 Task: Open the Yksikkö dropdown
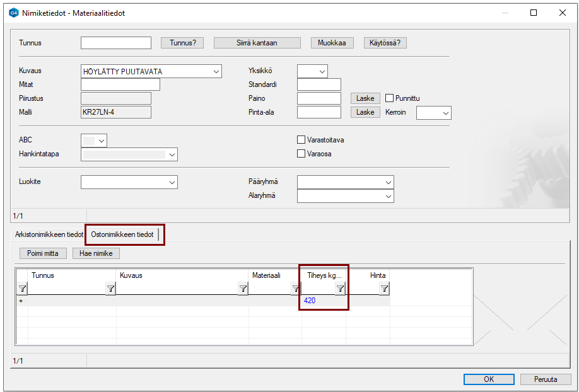tap(322, 71)
